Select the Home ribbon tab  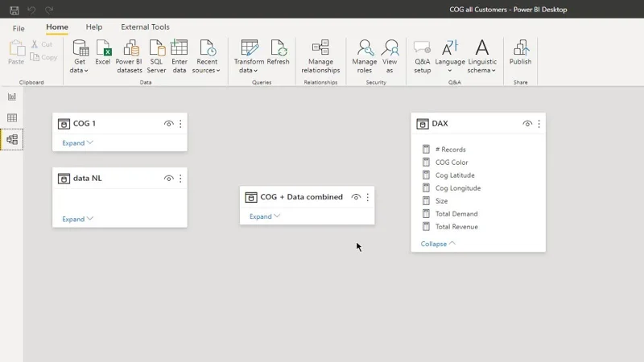[57, 27]
